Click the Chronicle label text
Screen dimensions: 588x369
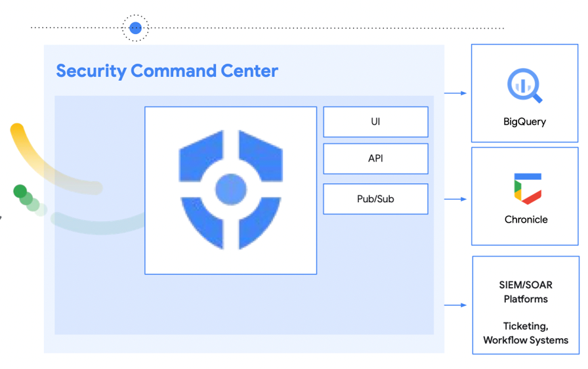[x=526, y=219]
